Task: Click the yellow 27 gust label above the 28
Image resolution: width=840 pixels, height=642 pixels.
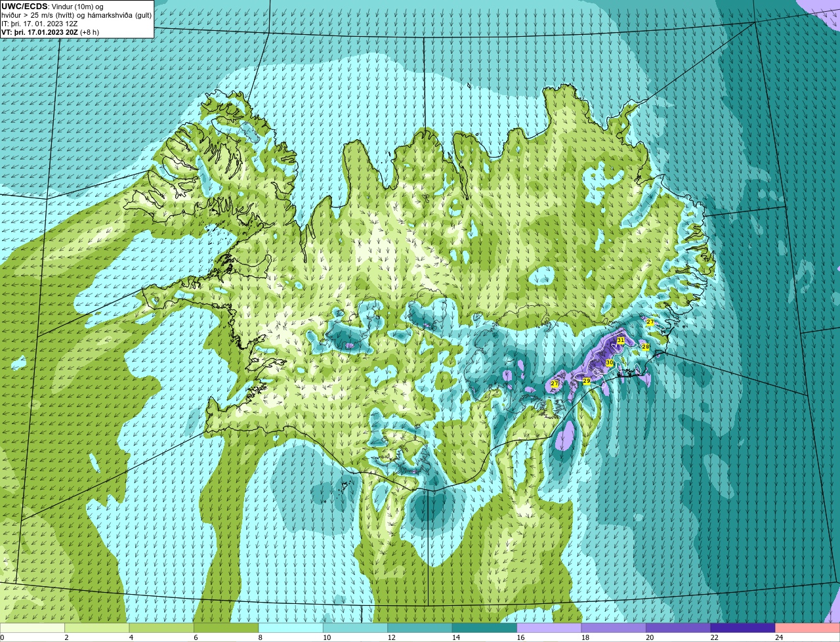Action: pyautogui.click(x=650, y=322)
